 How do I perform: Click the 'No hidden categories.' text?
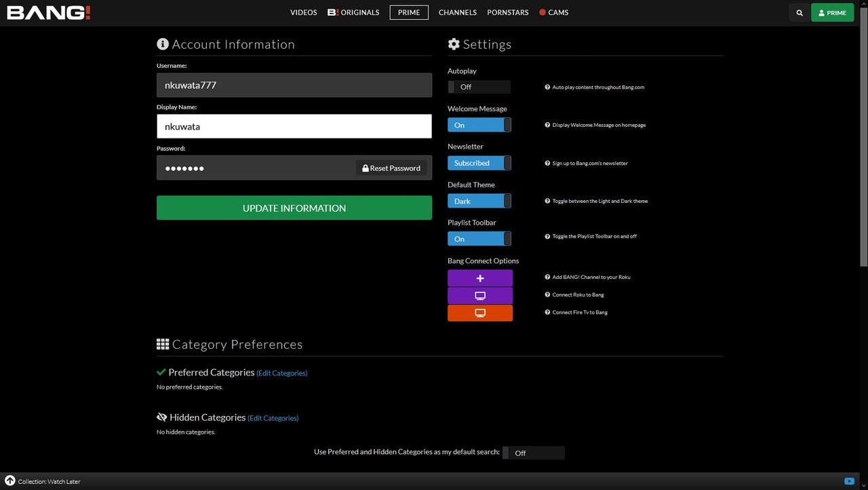(186, 432)
